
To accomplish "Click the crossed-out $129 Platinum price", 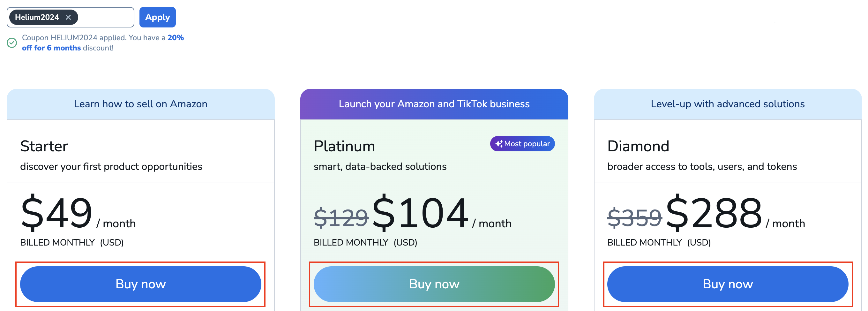I will point(341,217).
